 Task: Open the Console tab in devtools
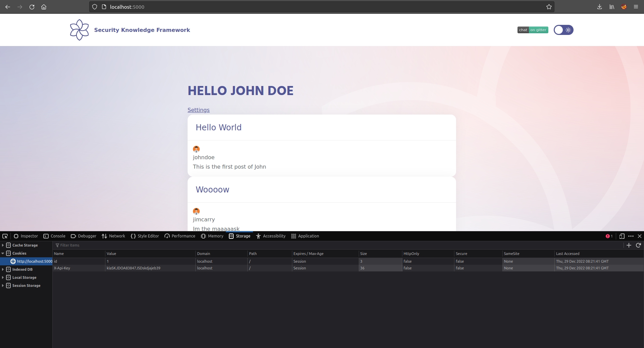tap(54, 236)
